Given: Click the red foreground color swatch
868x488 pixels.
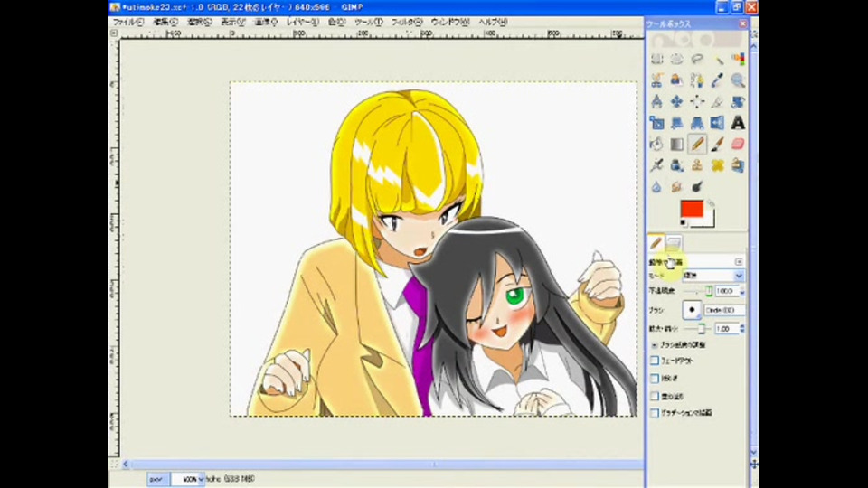Looking at the screenshot, I should (692, 209).
